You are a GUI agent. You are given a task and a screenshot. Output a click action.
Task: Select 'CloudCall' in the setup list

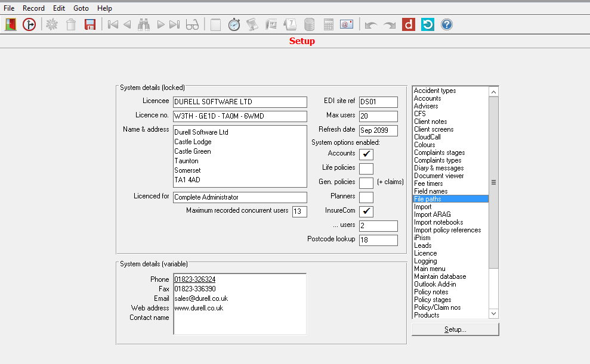(451, 137)
